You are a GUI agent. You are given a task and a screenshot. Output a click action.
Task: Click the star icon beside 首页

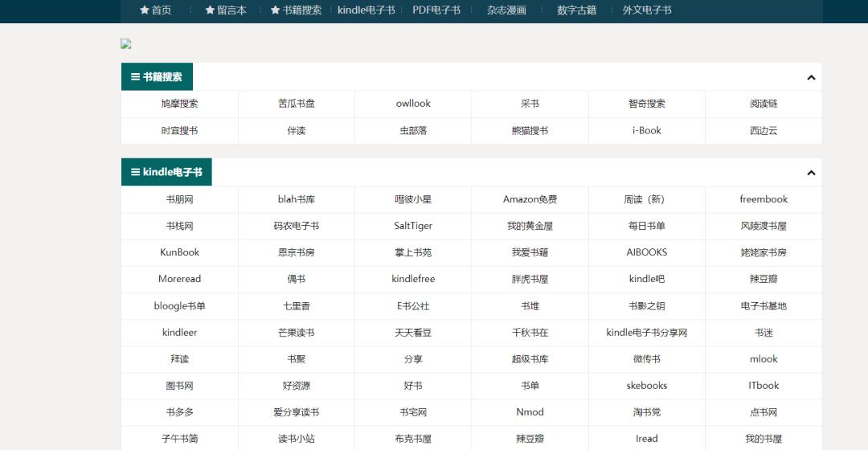pyautogui.click(x=145, y=10)
